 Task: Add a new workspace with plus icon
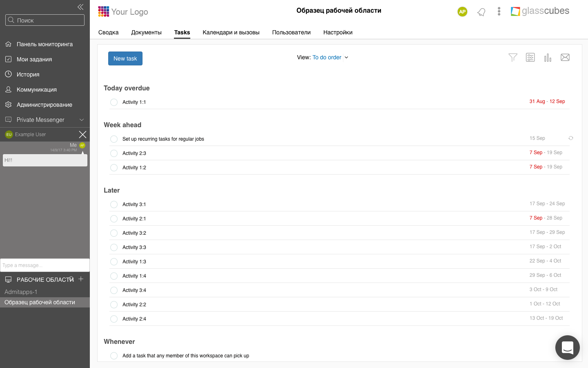tap(81, 279)
